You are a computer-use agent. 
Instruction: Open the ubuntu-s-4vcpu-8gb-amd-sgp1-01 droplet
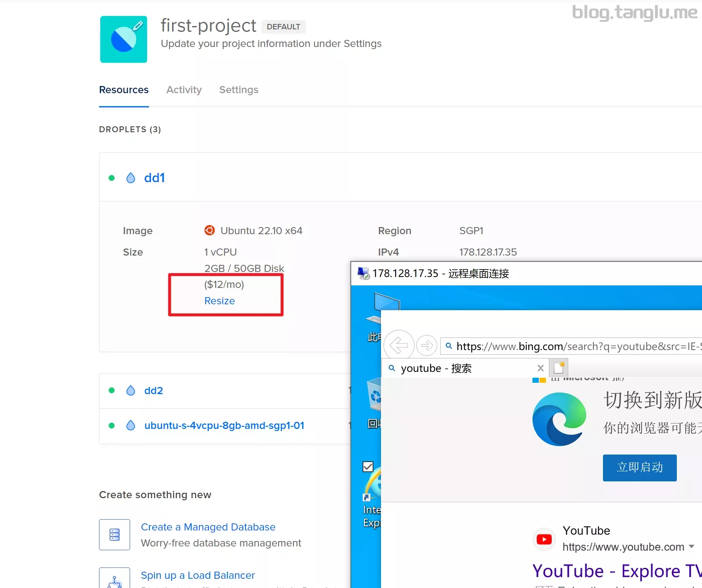pos(224,426)
